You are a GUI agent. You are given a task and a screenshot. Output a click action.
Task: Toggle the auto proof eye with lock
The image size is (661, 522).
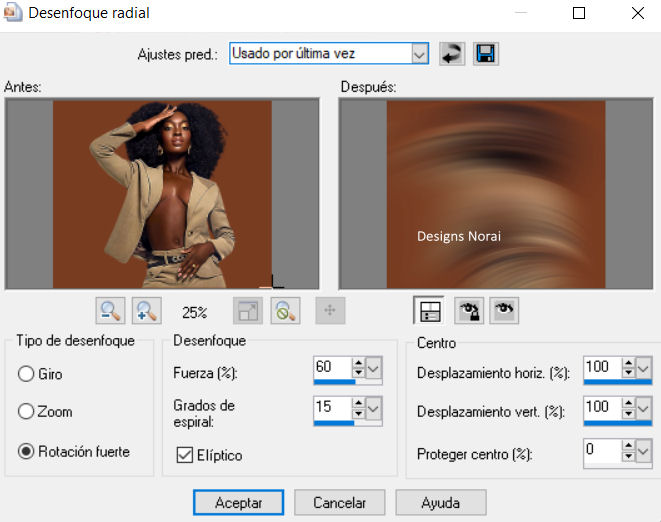coord(469,311)
